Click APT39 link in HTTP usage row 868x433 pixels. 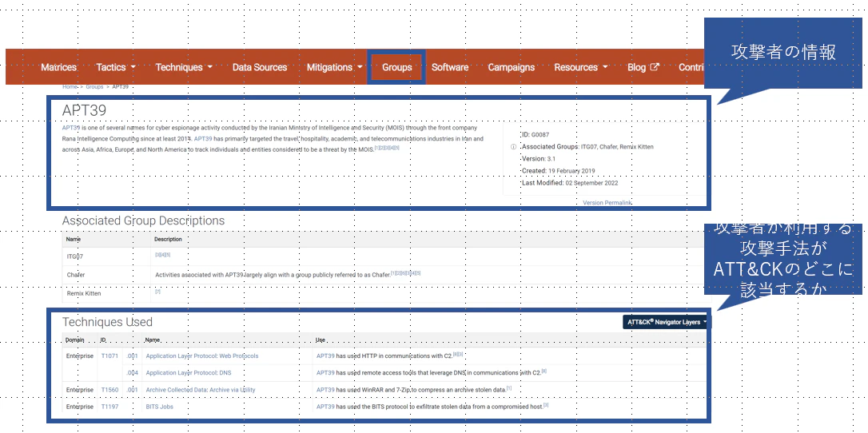point(325,356)
